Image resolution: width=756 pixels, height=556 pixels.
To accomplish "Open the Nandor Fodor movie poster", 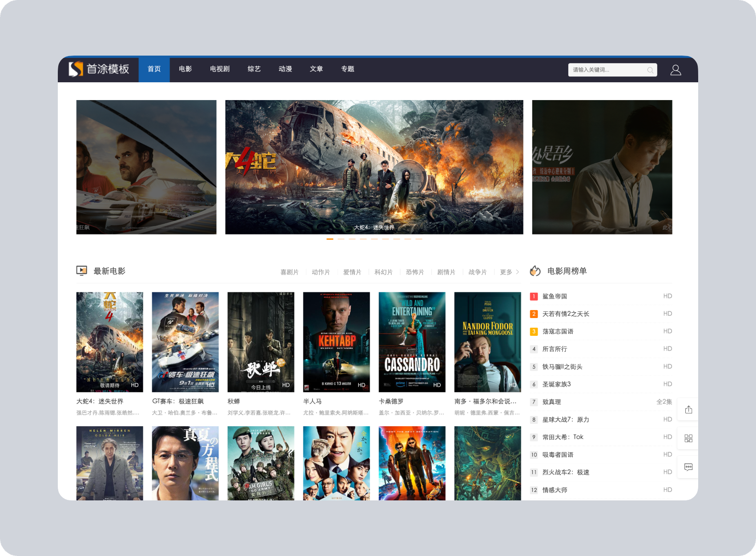I will (x=488, y=342).
